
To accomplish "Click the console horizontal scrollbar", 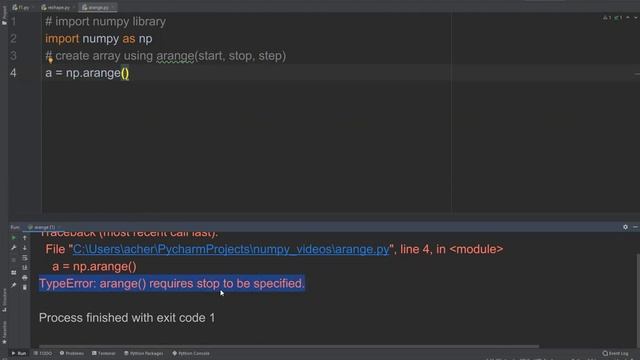I will (289, 347).
